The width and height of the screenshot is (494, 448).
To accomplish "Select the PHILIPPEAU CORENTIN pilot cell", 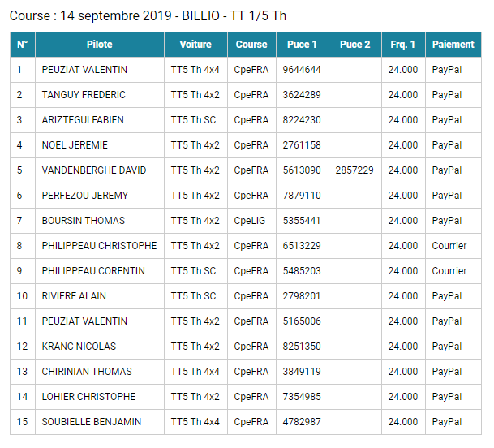I will point(93,271).
